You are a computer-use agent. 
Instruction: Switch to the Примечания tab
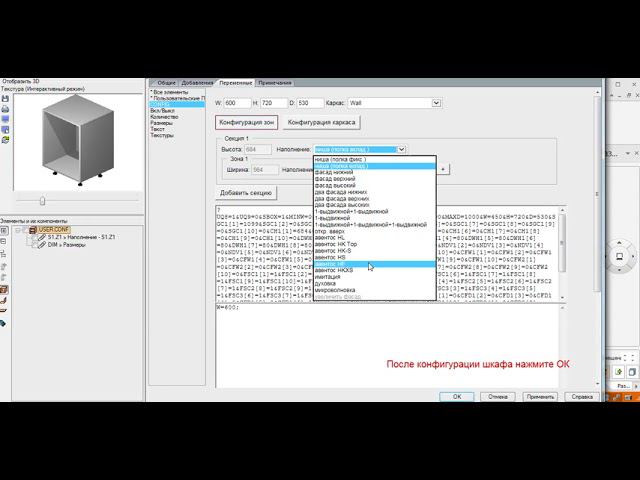click(275, 83)
